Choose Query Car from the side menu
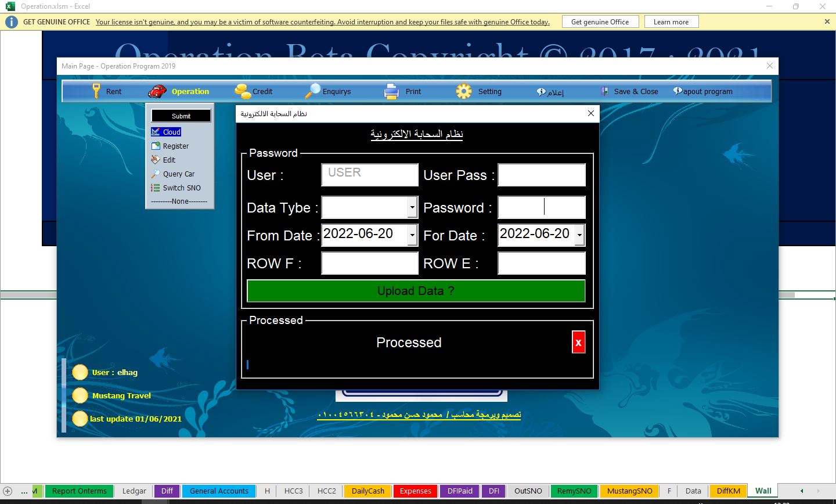 tap(178, 174)
